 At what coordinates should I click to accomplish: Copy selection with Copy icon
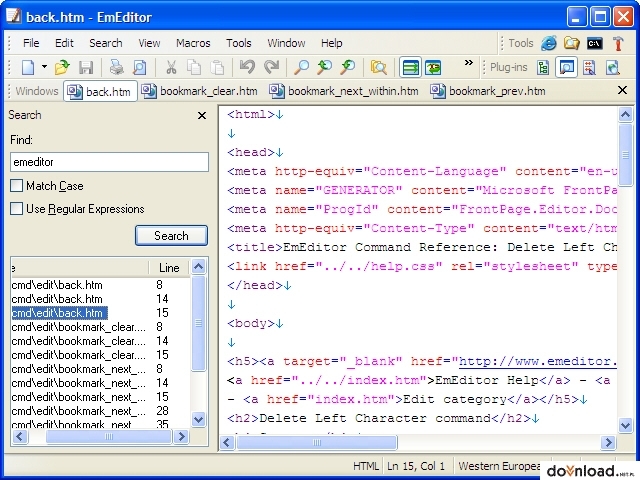click(x=194, y=67)
